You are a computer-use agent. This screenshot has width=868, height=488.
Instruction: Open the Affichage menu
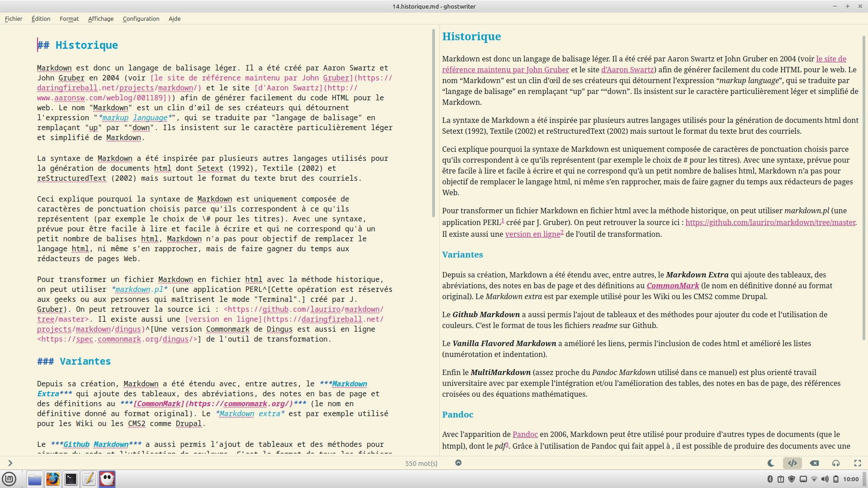pyautogui.click(x=101, y=19)
